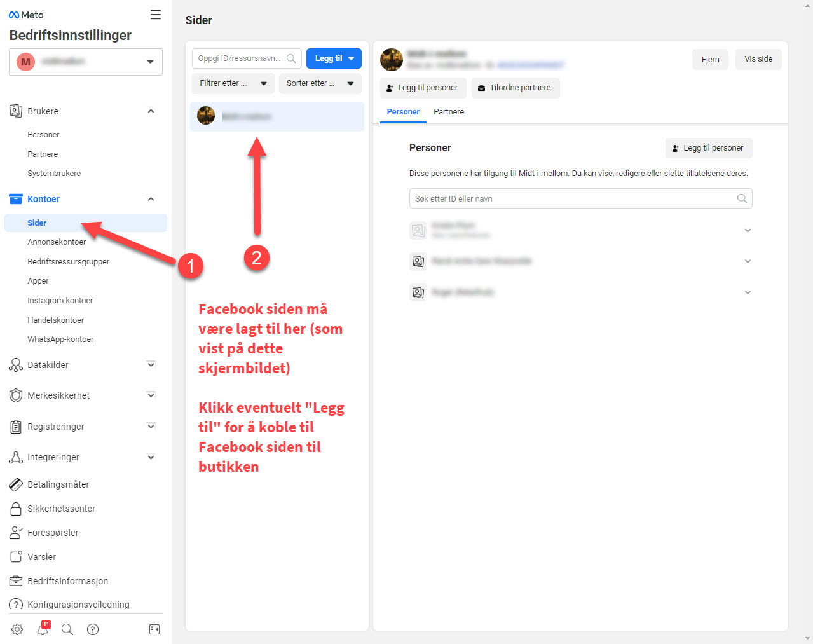The width and height of the screenshot is (813, 644).
Task: Expand the Integreringer section
Action: tap(151, 457)
